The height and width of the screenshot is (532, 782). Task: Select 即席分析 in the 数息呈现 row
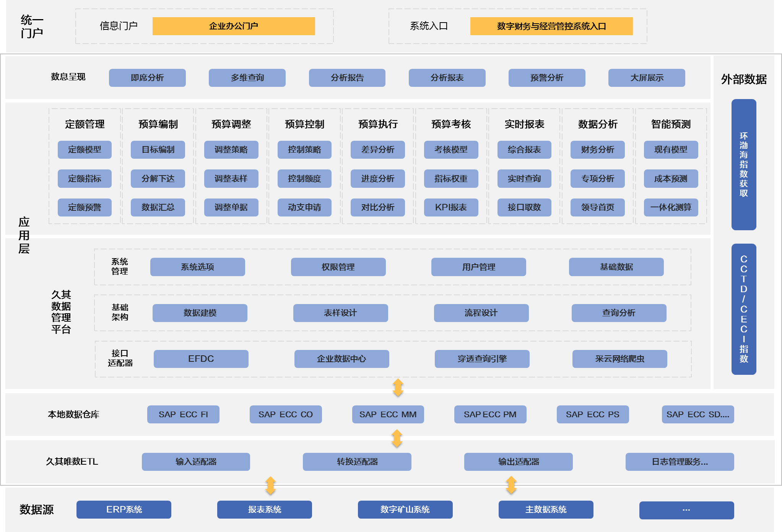tap(147, 78)
